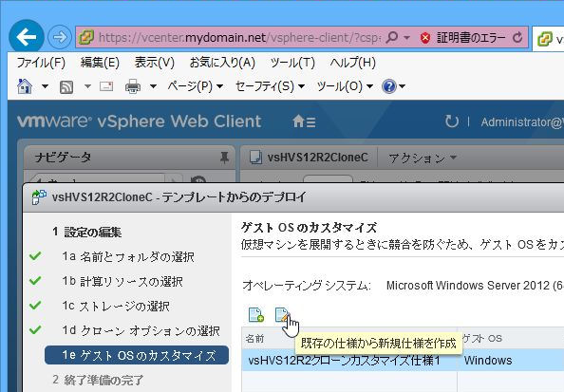Click create spec from existing spec icon

(x=282, y=315)
